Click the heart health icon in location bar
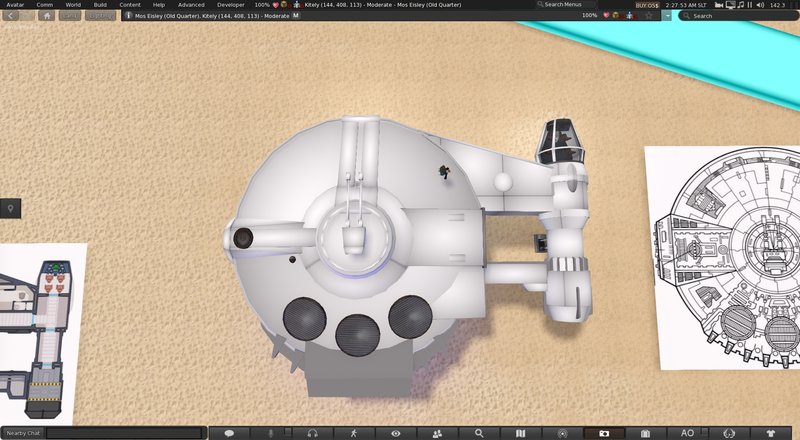 (x=606, y=16)
